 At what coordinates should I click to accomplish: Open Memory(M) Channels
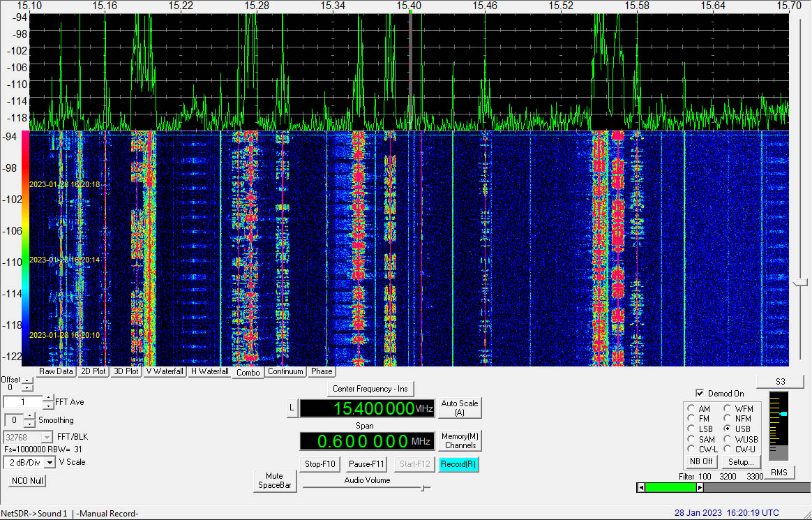tap(460, 440)
